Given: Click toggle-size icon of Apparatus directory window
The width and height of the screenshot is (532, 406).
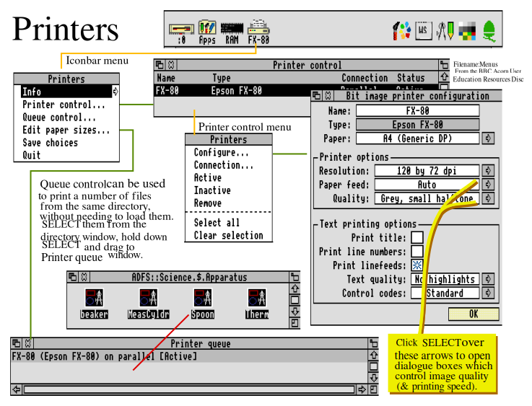Looking at the screenshot, I should 295,277.
